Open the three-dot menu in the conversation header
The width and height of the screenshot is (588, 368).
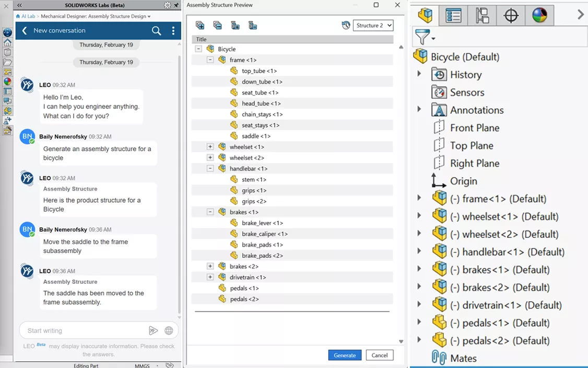pos(173,31)
